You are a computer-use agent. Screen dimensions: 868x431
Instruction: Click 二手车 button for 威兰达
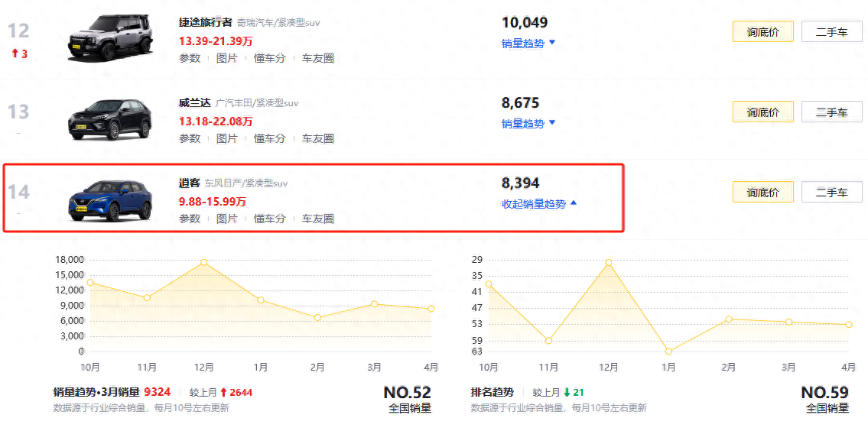831,112
